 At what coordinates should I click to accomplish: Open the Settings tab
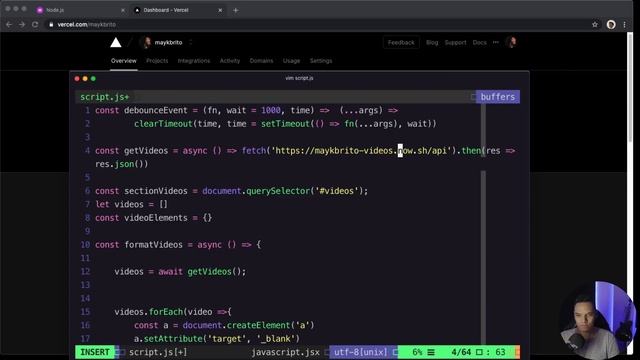(321, 61)
